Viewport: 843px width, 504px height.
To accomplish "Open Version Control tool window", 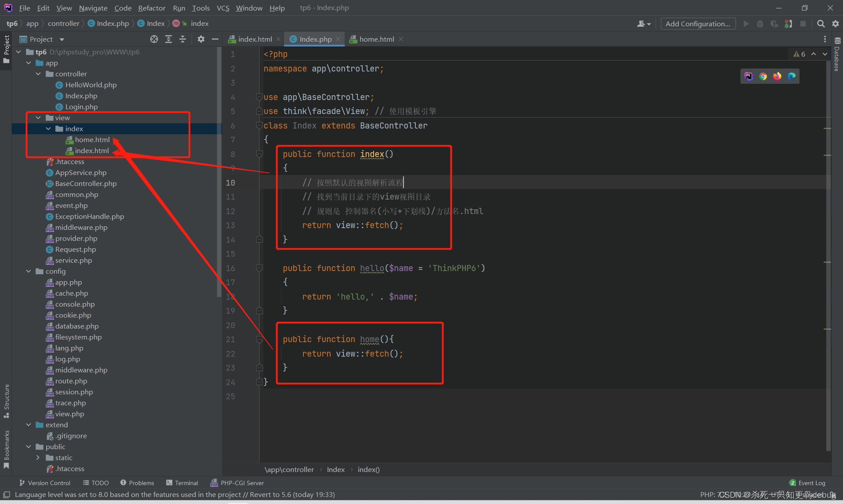I will point(45,483).
